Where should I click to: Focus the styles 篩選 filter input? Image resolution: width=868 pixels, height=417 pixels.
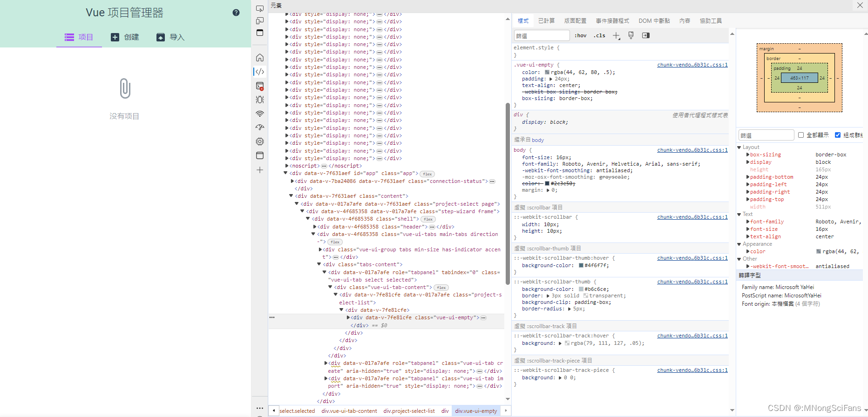tap(542, 36)
